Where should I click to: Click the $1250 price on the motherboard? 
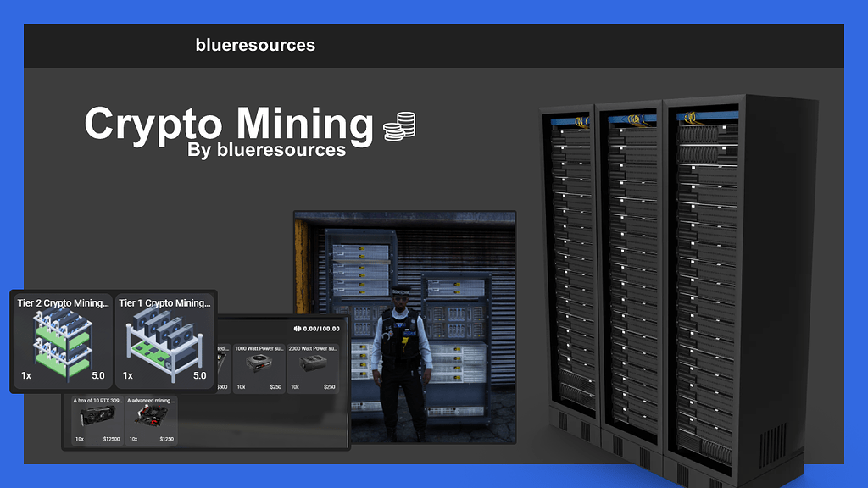tap(167, 439)
